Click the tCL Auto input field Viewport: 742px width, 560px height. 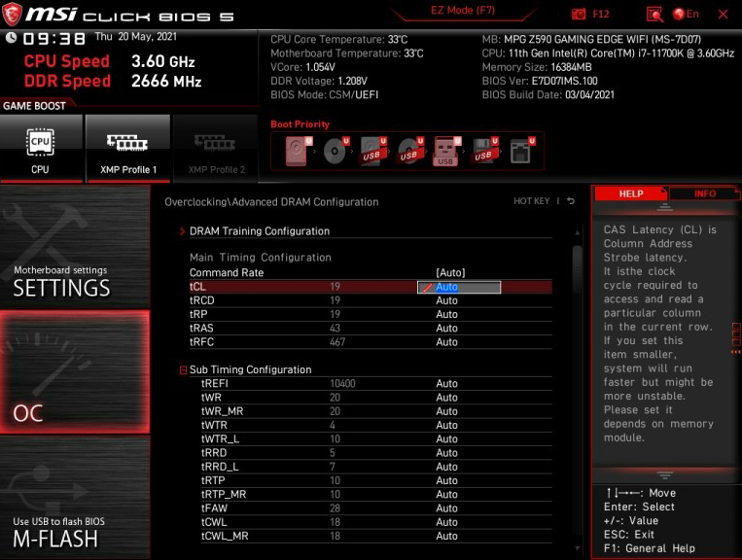click(x=459, y=287)
